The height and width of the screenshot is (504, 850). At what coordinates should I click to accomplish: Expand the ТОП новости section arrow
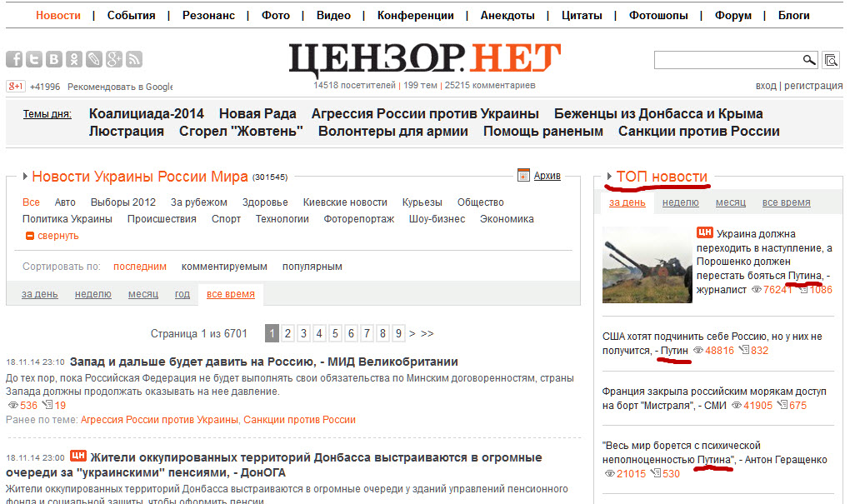coord(609,176)
